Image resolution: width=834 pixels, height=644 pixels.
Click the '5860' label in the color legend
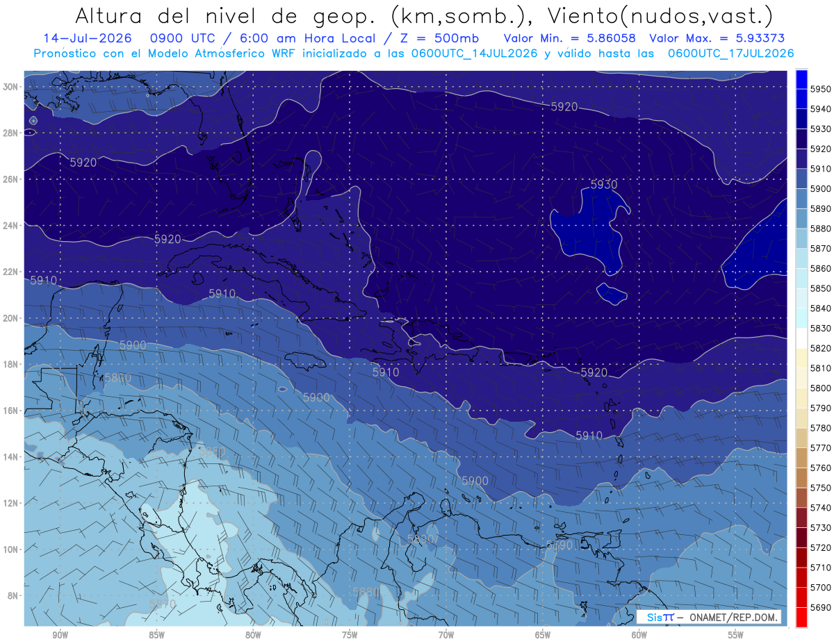click(821, 268)
